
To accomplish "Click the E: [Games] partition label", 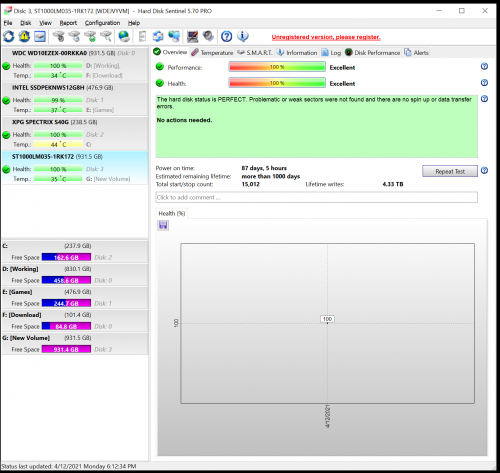I will (17, 292).
